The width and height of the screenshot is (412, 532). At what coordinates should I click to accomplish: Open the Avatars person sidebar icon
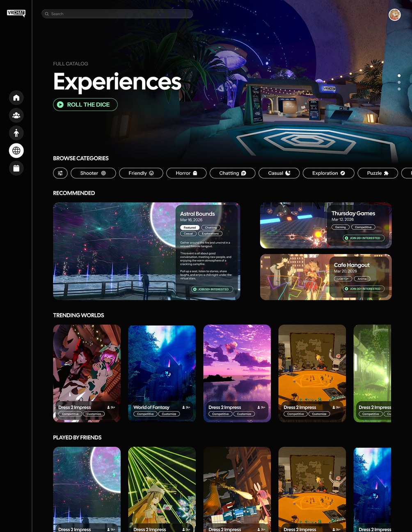pos(16,133)
